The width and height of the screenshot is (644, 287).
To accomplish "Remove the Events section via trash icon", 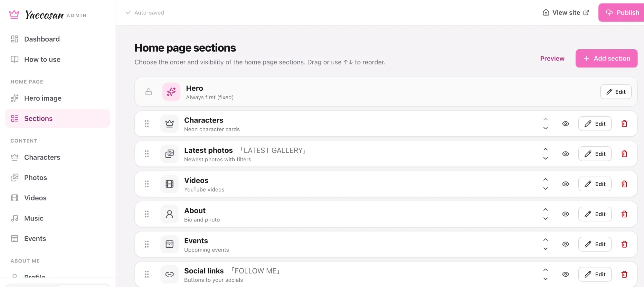I will point(624,244).
